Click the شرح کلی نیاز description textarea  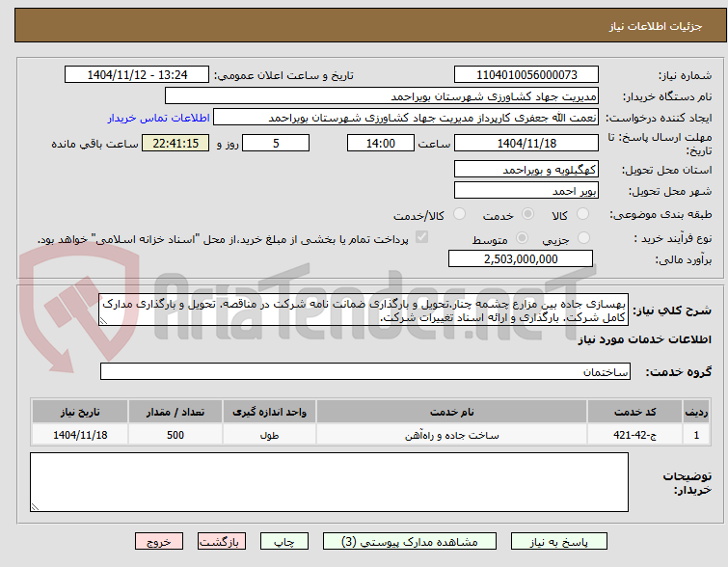(364, 310)
